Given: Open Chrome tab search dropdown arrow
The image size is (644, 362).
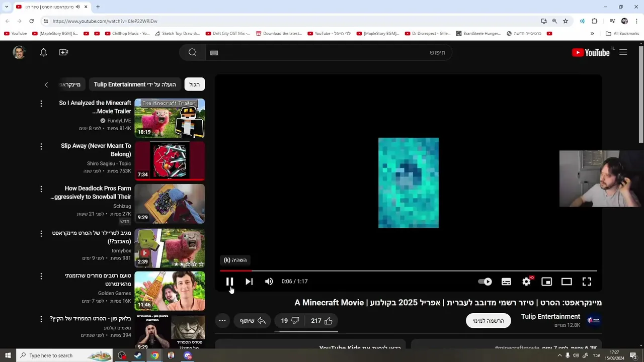Looking at the screenshot, I should pos(7,7).
